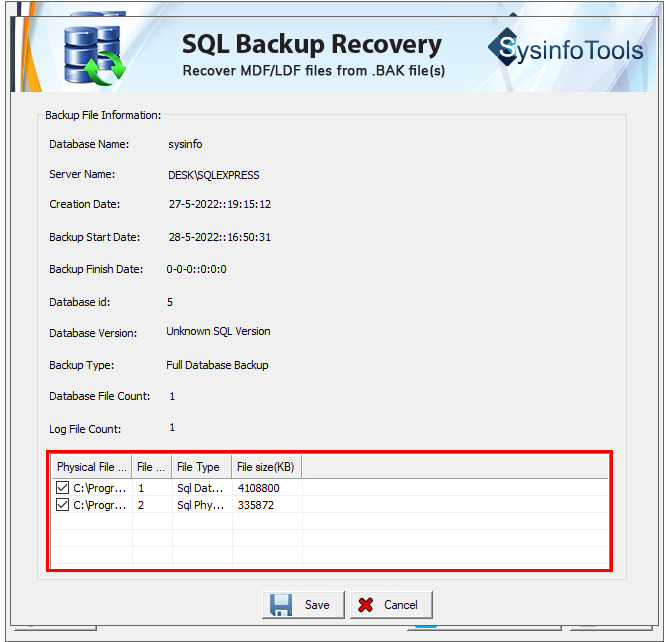Click the File size(KB) column header
Screen dimensions: 666x642
tap(267, 467)
